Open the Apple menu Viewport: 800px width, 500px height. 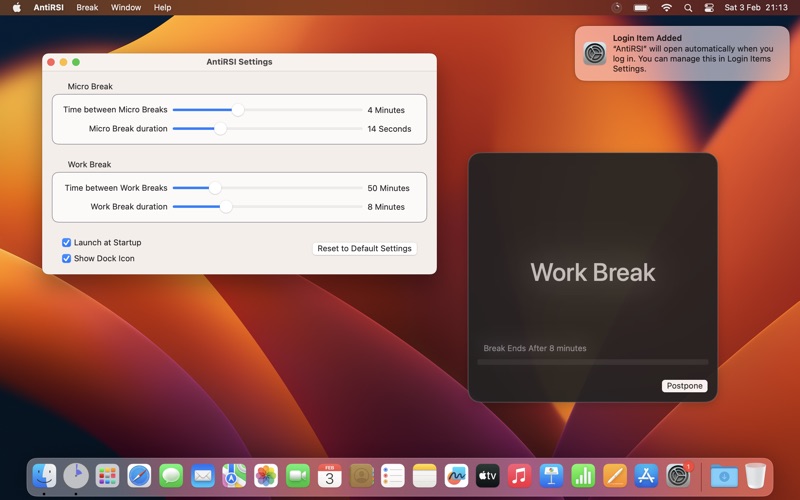pyautogui.click(x=17, y=8)
